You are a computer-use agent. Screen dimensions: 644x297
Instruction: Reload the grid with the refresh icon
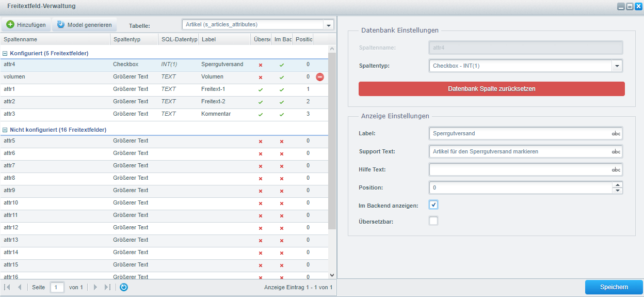[x=124, y=287]
